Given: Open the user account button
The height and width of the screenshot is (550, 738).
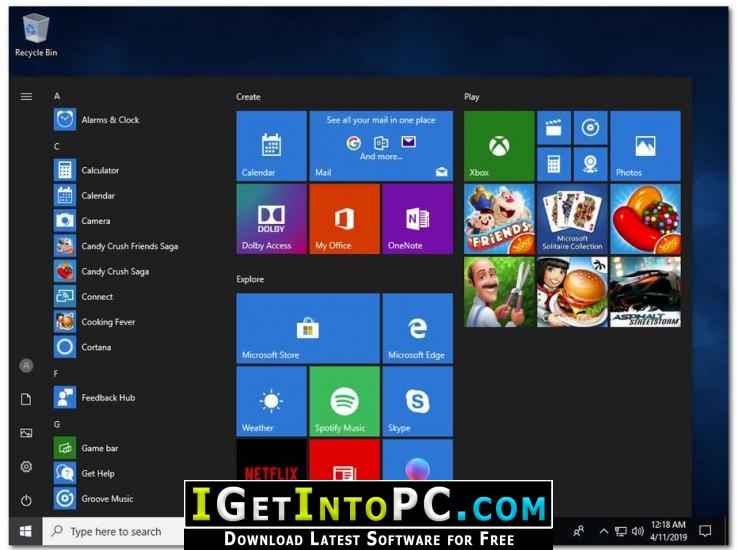Looking at the screenshot, I should (x=26, y=366).
